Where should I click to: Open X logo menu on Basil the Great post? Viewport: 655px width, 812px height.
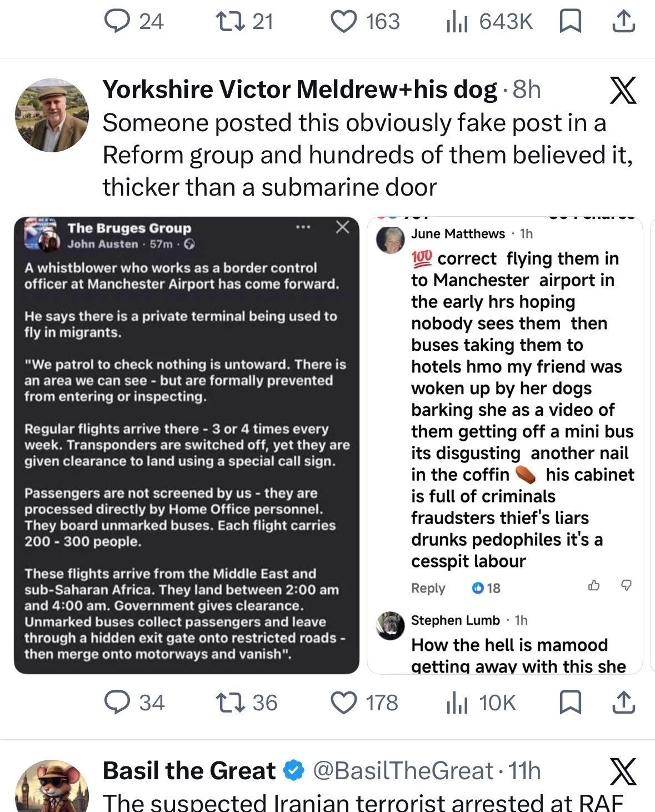pos(623,771)
